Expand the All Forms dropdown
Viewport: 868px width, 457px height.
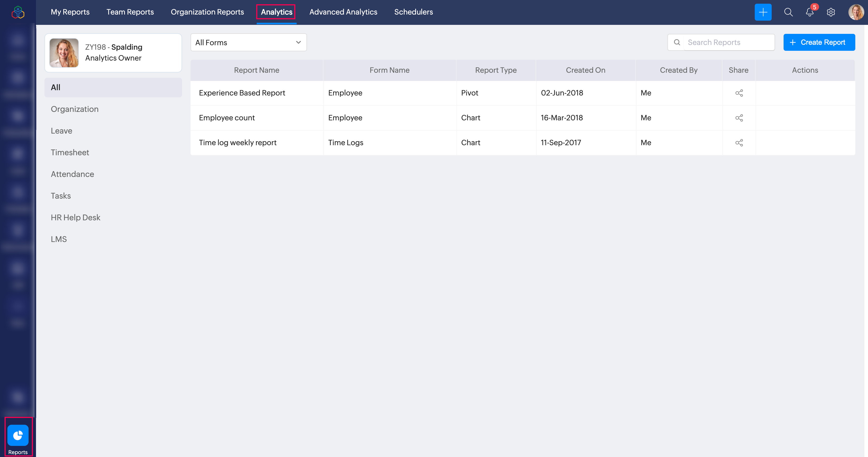coord(248,42)
